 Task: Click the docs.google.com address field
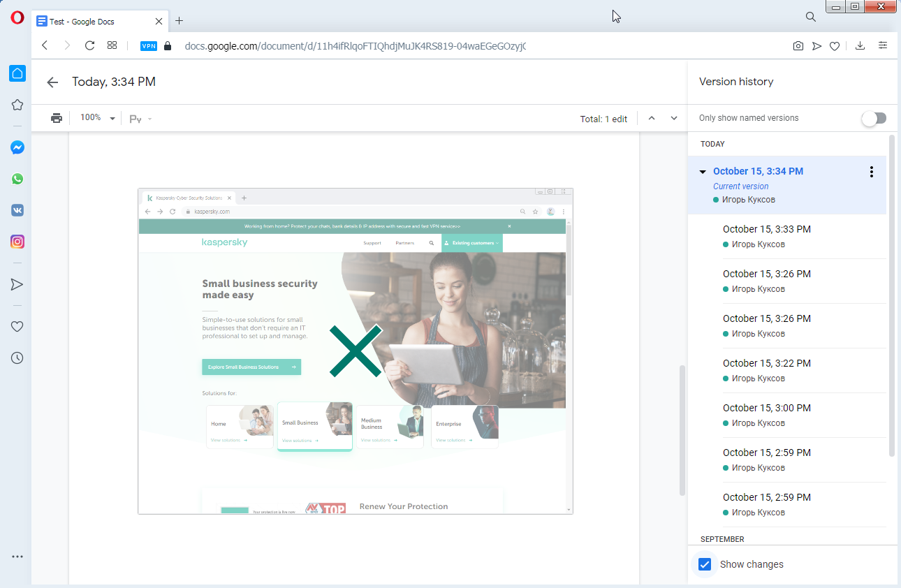click(x=355, y=46)
